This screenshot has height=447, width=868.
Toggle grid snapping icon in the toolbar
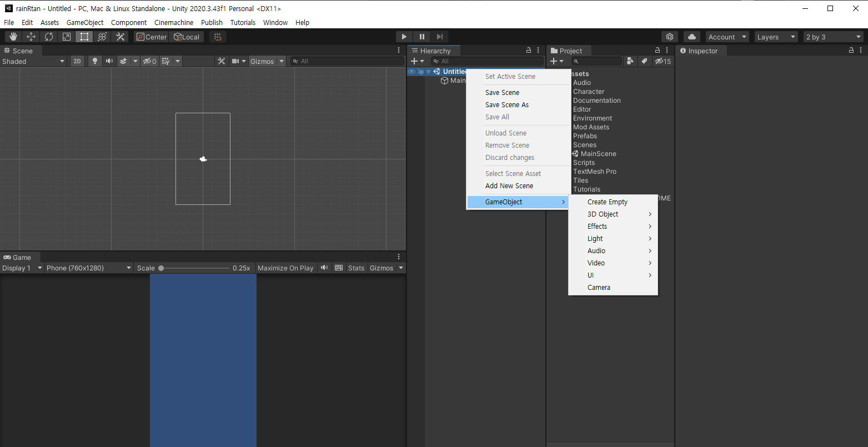(218, 37)
